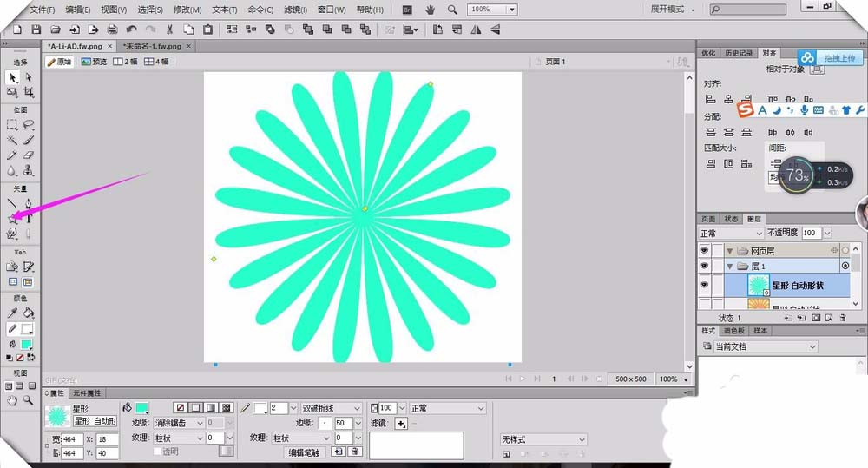Toggle the 透明 checkbox
868x468 pixels.
click(x=157, y=452)
